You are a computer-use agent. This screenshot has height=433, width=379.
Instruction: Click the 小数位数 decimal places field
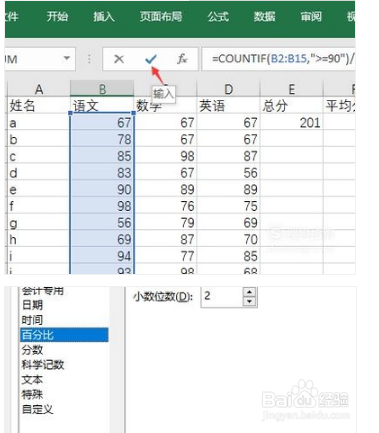(x=223, y=296)
